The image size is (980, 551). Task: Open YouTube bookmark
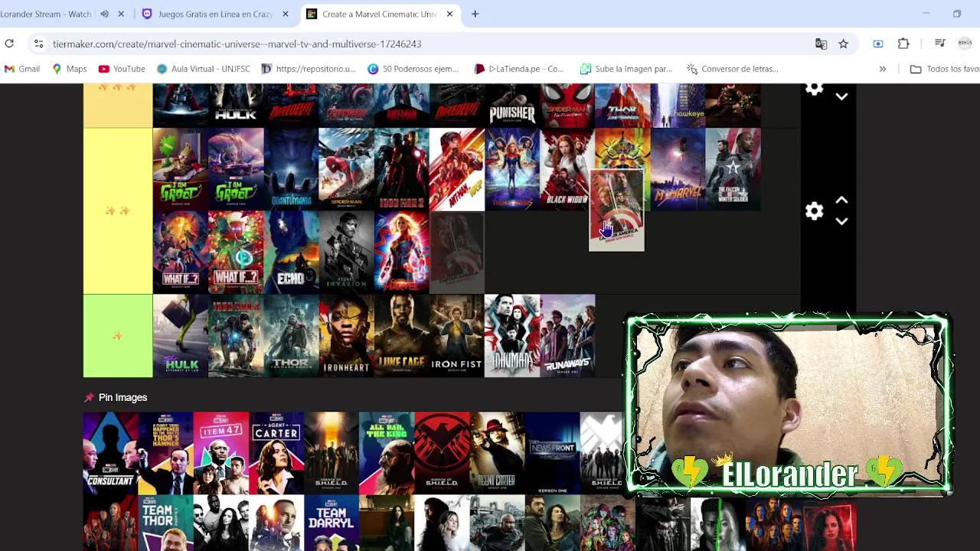click(122, 69)
